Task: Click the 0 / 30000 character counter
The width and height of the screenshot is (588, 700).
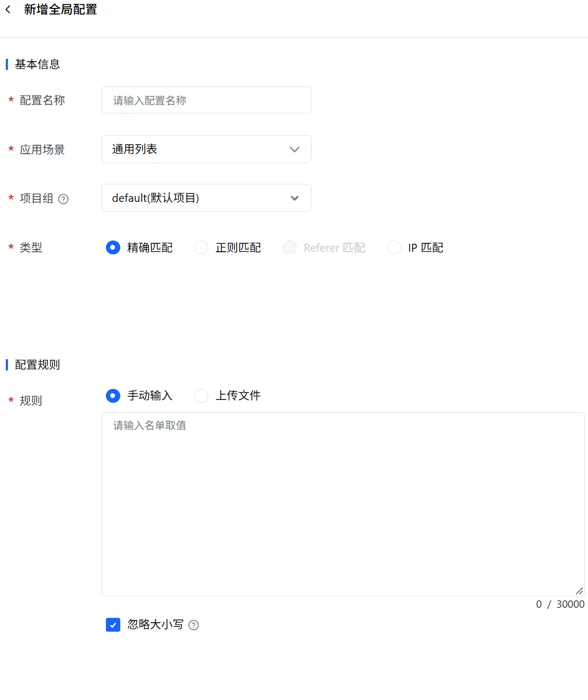Action: (560, 604)
